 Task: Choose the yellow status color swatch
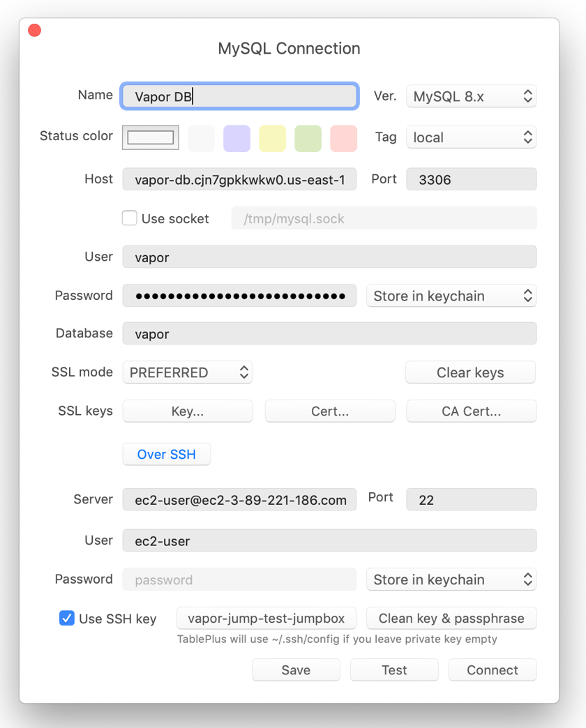(x=272, y=138)
